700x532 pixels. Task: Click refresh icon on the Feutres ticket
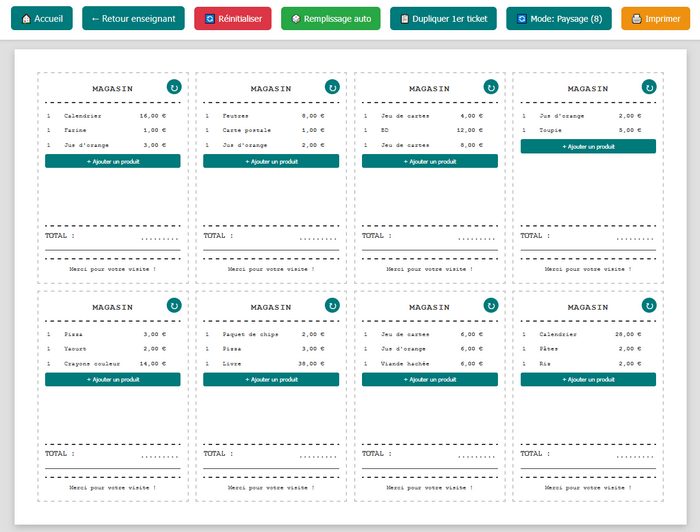click(332, 88)
